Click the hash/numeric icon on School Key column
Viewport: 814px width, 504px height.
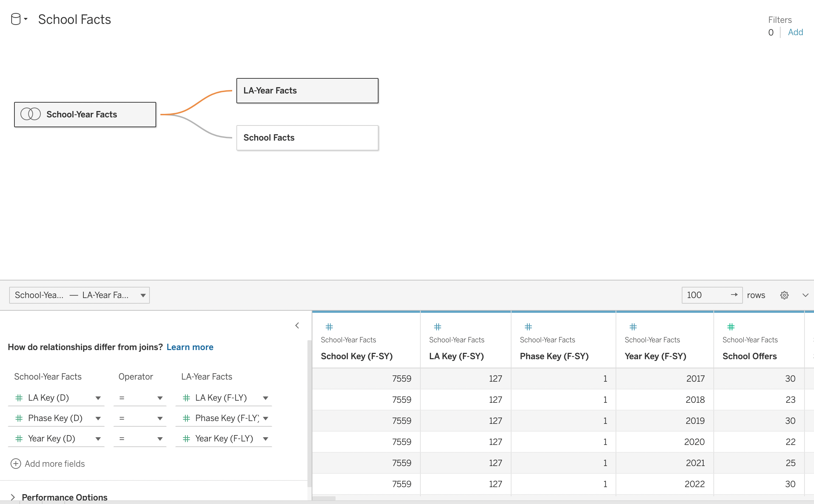(329, 326)
